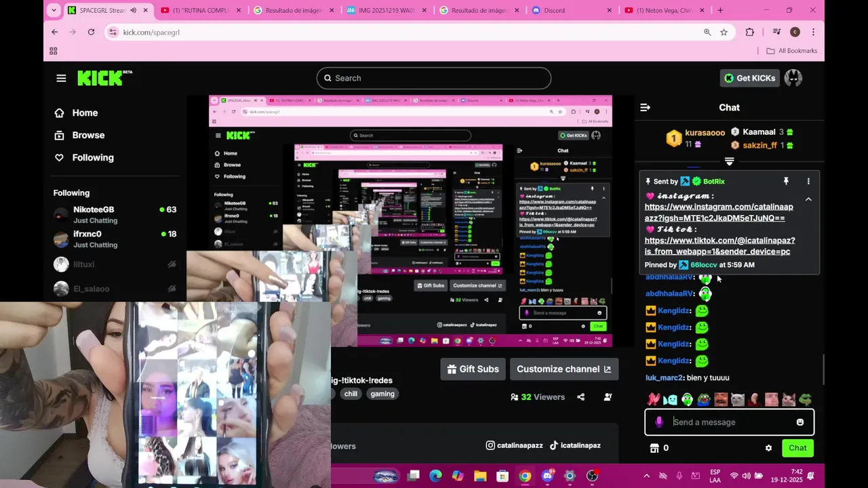Mute the SPACEGRL tab audio icon
The image size is (868, 488).
point(134,10)
